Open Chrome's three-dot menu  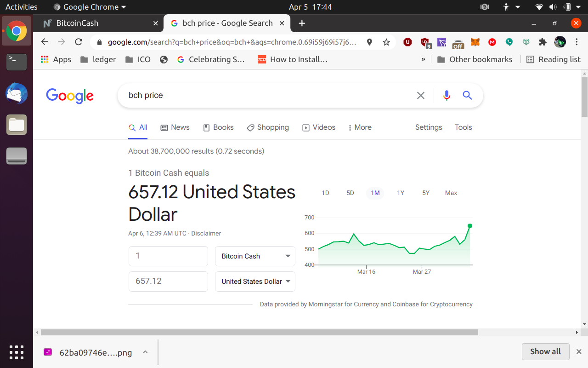(x=577, y=42)
